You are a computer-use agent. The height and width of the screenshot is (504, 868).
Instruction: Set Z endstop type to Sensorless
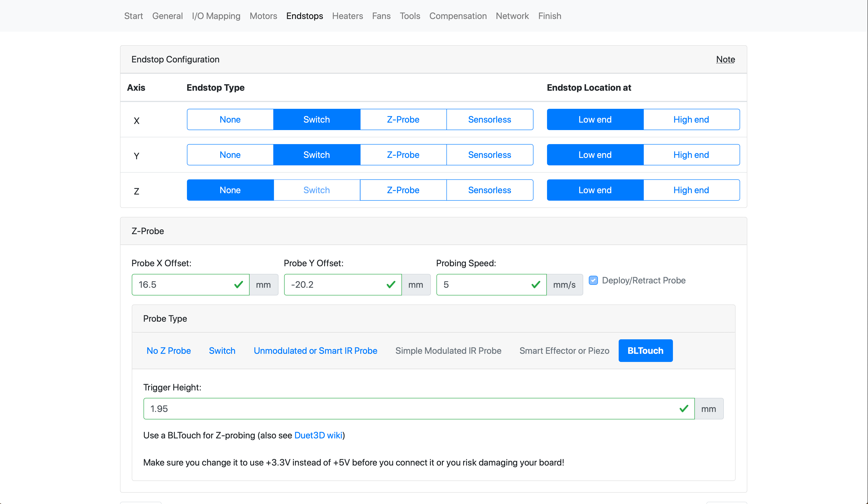pyautogui.click(x=489, y=190)
